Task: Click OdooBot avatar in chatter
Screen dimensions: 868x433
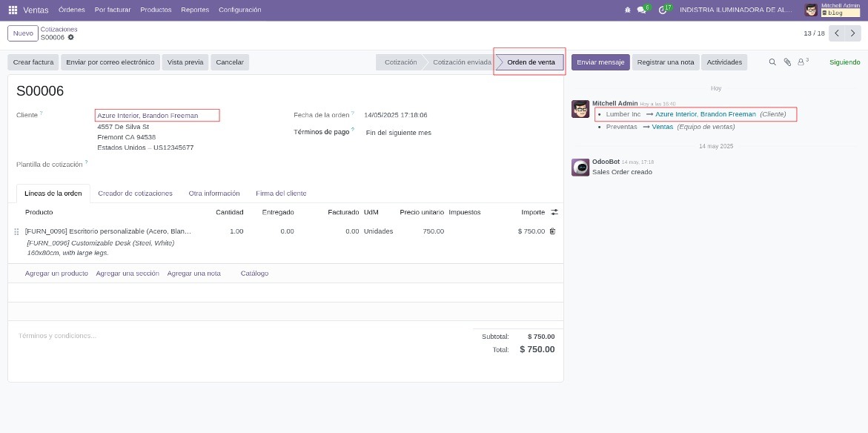Action: (580, 168)
